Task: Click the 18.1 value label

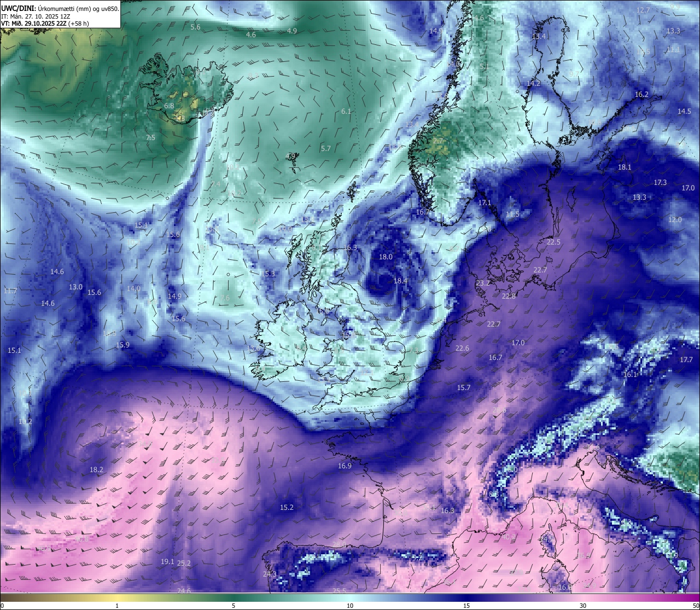Action: point(625,167)
